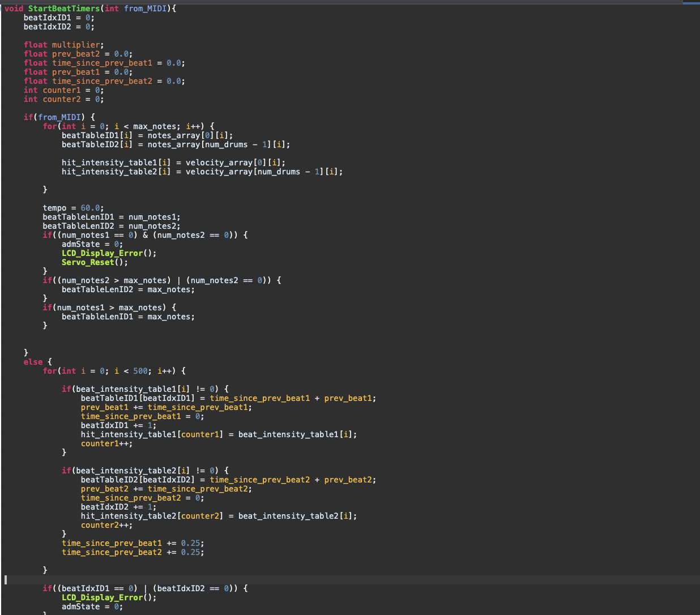Click the else keyword
This screenshot has height=615, width=700.
(x=33, y=362)
